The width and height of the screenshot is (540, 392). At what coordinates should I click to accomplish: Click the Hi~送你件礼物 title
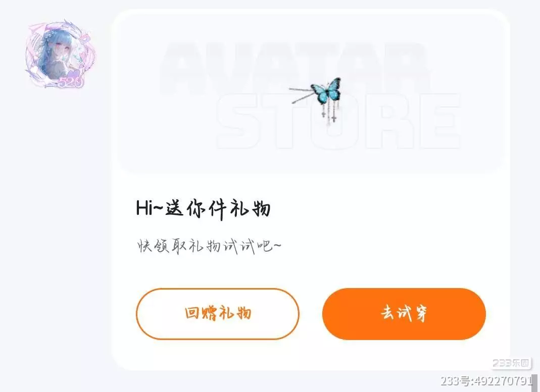203,208
